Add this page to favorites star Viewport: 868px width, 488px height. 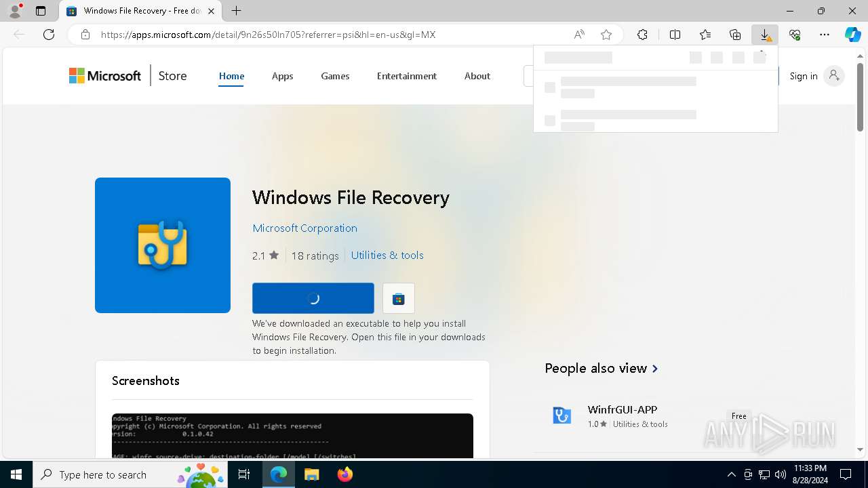(606, 35)
